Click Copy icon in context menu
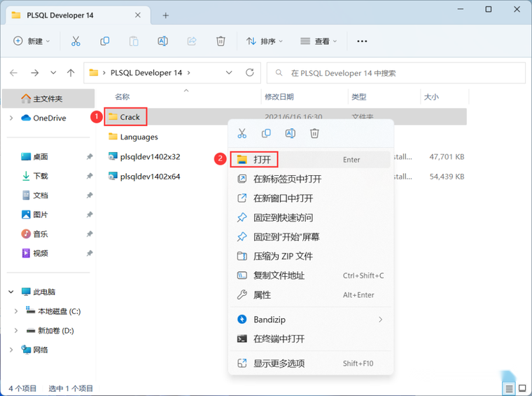 [x=266, y=133]
